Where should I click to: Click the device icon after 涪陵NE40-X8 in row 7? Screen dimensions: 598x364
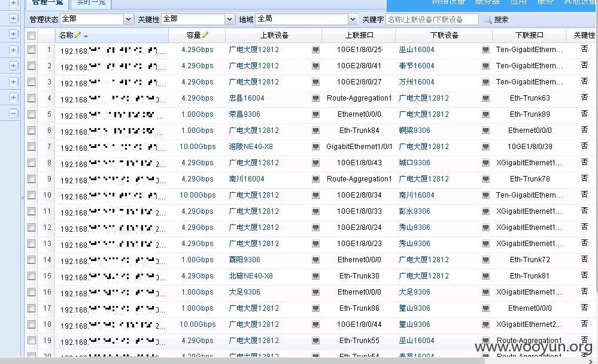pyautogui.click(x=315, y=147)
